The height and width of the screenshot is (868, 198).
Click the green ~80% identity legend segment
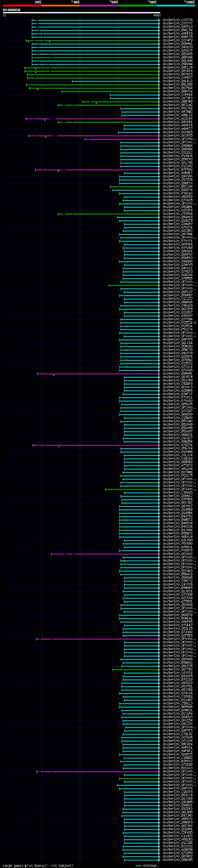137,5
